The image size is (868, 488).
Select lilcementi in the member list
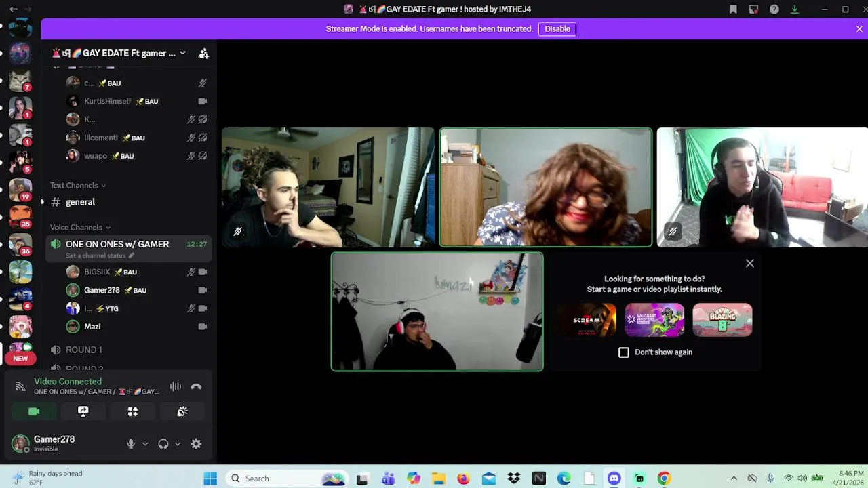pos(101,138)
